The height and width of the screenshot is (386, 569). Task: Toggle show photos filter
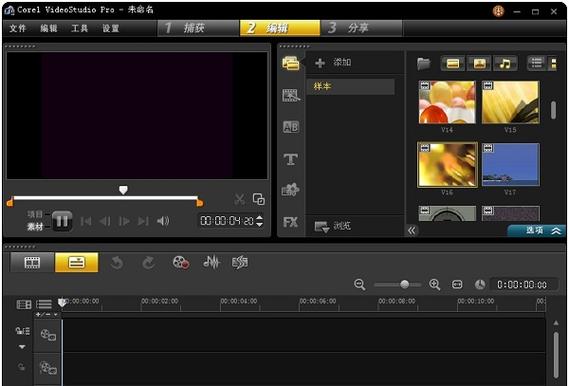(x=479, y=63)
